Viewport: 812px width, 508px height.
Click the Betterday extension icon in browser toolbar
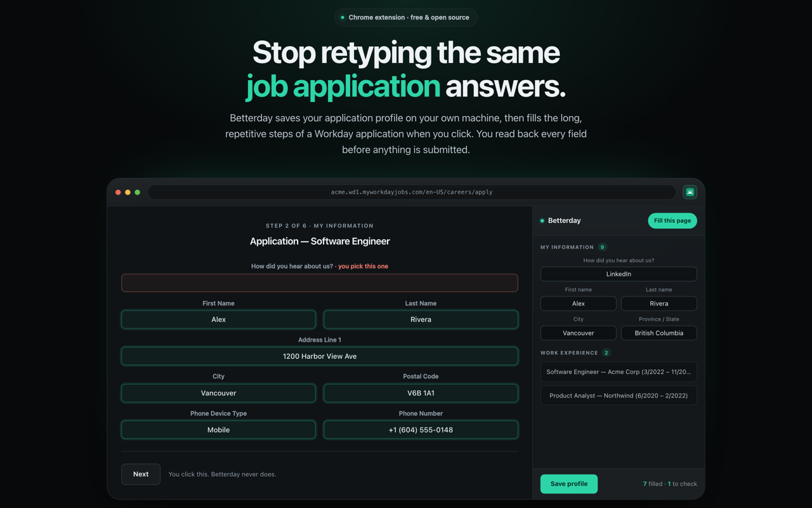[690, 192]
